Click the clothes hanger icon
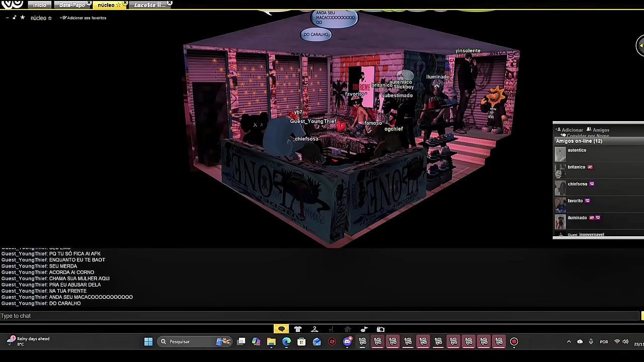 [314, 329]
